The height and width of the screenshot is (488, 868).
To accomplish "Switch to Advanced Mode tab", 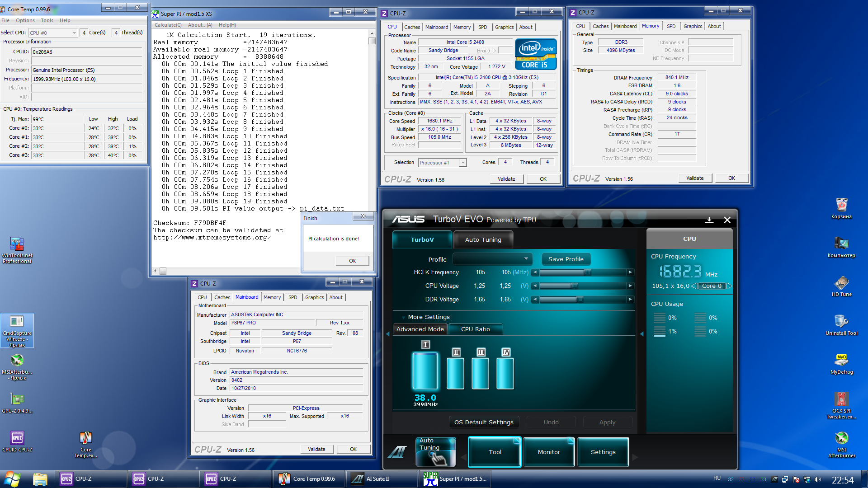I will (420, 329).
